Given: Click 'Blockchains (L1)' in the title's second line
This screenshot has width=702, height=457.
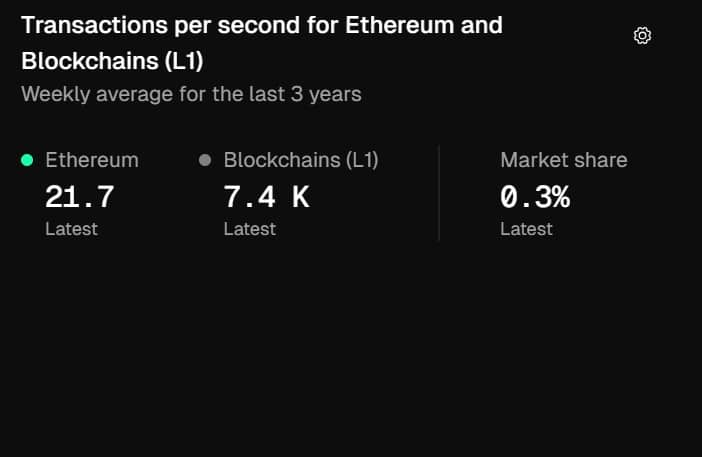Looking at the screenshot, I should [x=112, y=60].
